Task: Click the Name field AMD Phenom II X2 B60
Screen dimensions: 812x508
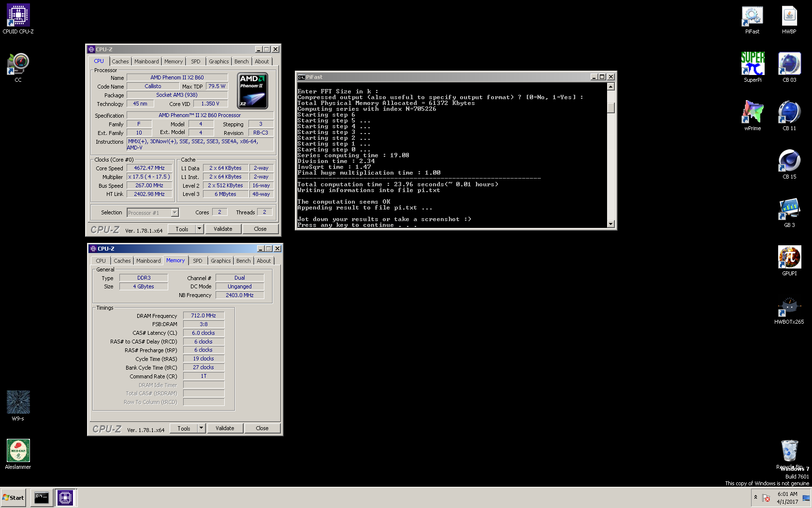Action: 177,77
